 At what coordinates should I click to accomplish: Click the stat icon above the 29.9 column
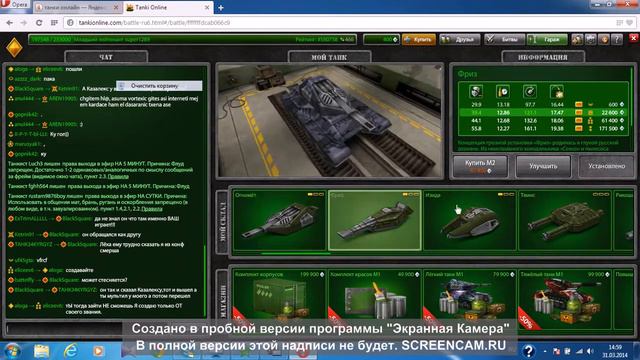[476, 91]
